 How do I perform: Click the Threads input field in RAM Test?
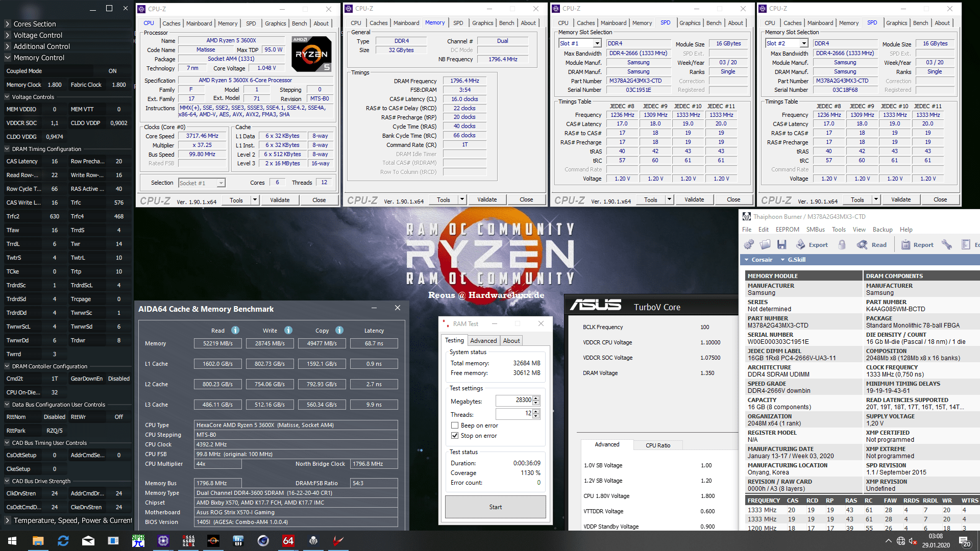pos(514,414)
